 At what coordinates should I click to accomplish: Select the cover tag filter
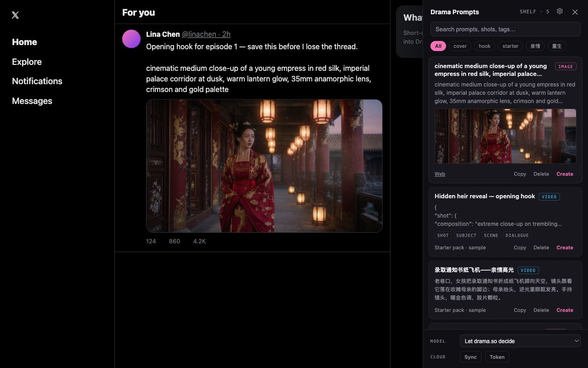click(x=460, y=46)
